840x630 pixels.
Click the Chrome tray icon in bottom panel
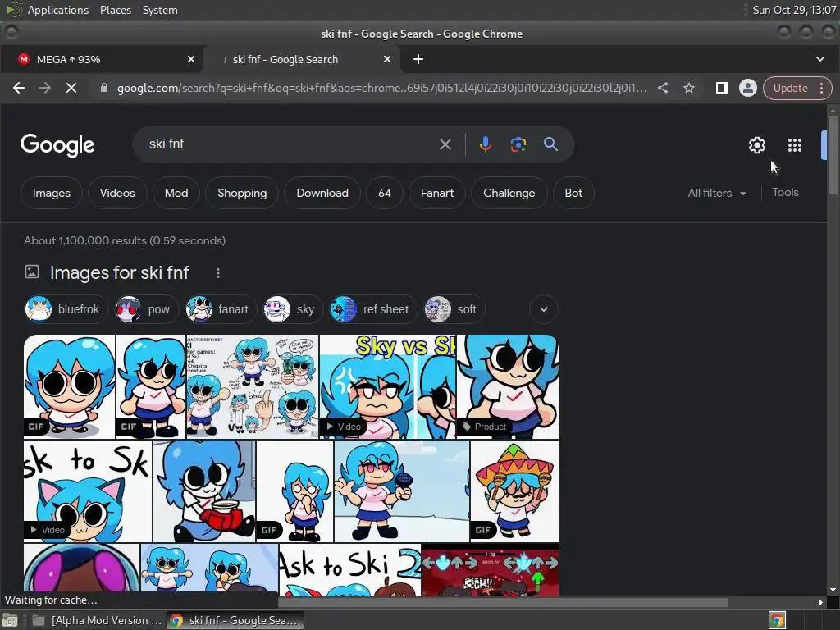click(x=777, y=620)
